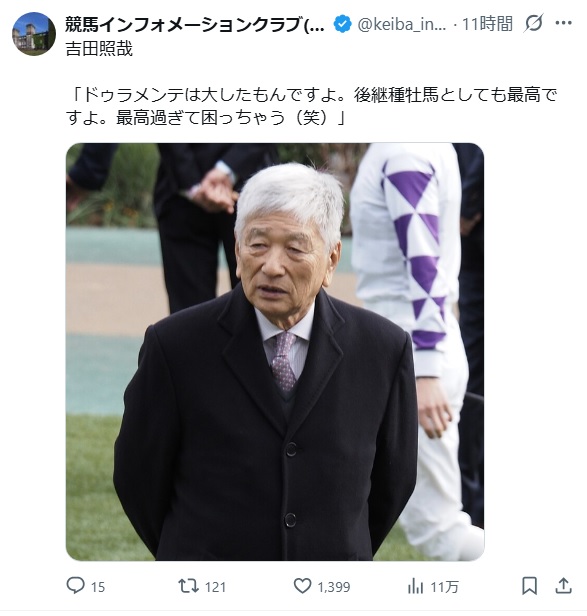Open the 11時間 timestamp link
587x616 pixels.
[x=487, y=24]
